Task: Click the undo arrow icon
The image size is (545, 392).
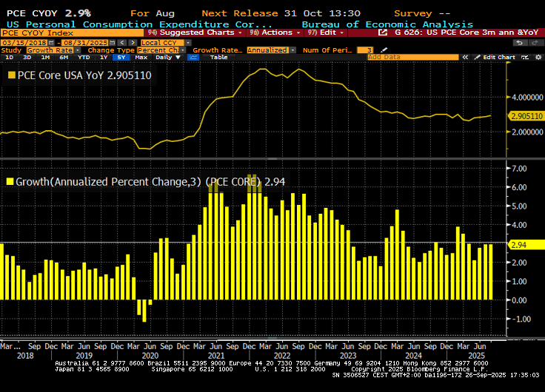Action: [x=521, y=42]
